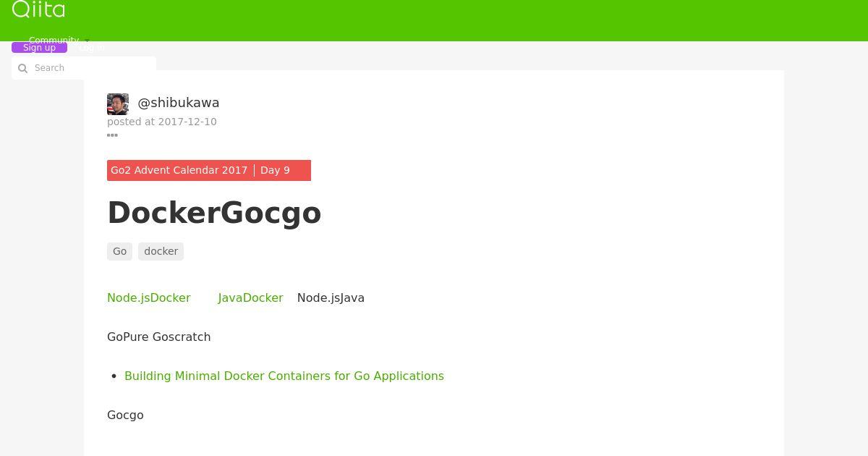Select the docker tag
This screenshot has height=456, width=868.
point(161,251)
